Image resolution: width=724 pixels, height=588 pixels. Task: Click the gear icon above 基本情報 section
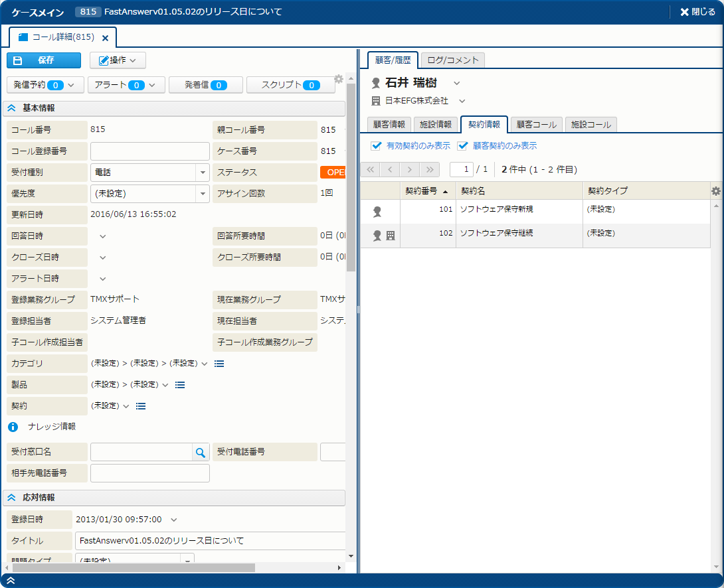tap(339, 79)
